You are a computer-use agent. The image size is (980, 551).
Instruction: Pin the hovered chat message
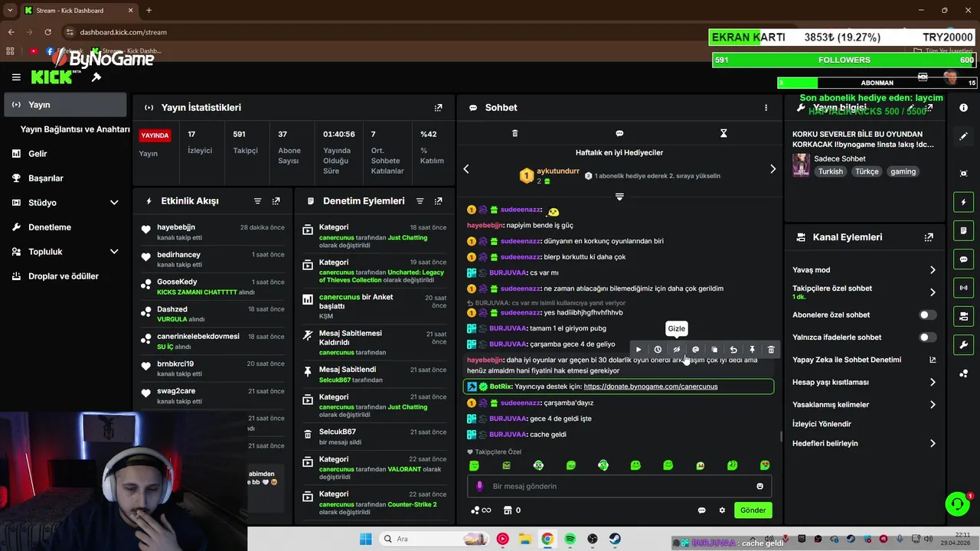tap(752, 350)
